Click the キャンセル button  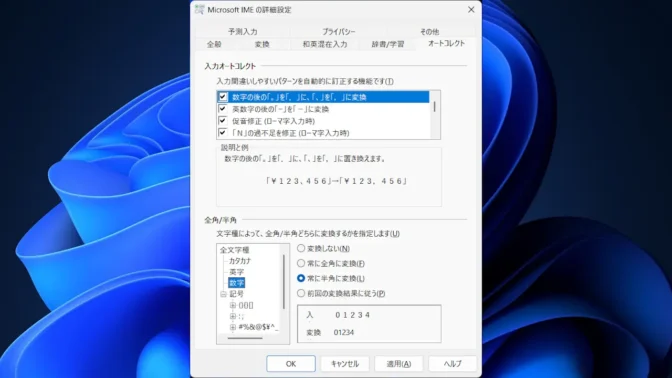(x=345, y=363)
